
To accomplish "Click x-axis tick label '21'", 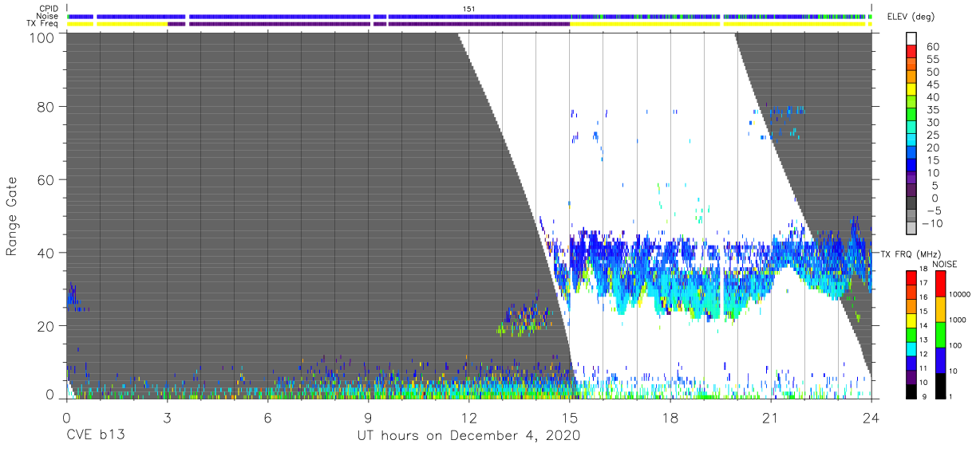I will (x=771, y=418).
